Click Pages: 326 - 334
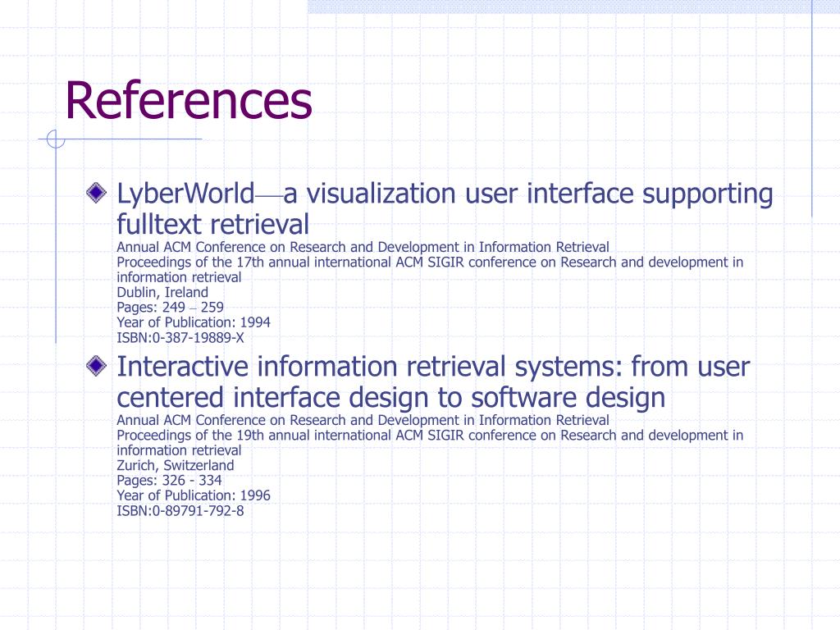Image resolution: width=840 pixels, height=630 pixels. coord(169,481)
